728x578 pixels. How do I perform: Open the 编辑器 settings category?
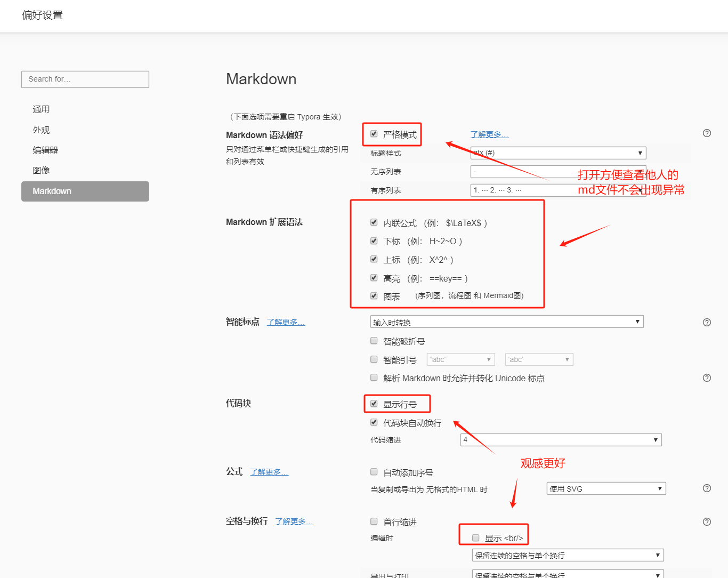(45, 150)
